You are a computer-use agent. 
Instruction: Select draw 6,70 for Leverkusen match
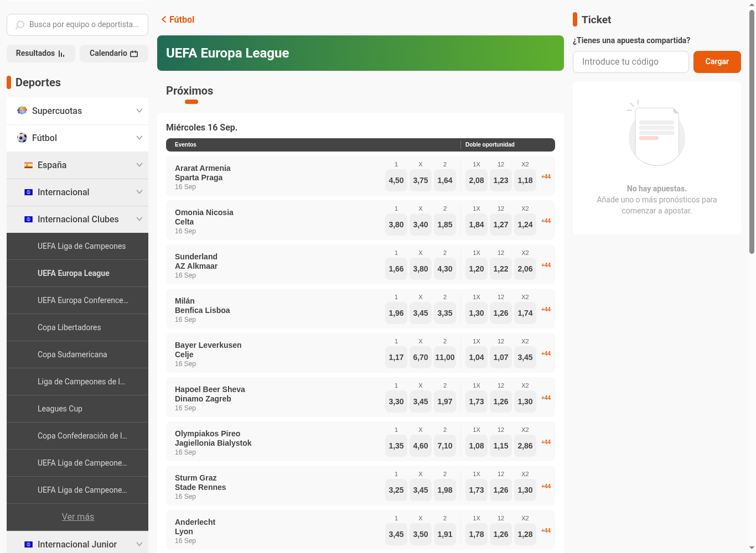[421, 357]
